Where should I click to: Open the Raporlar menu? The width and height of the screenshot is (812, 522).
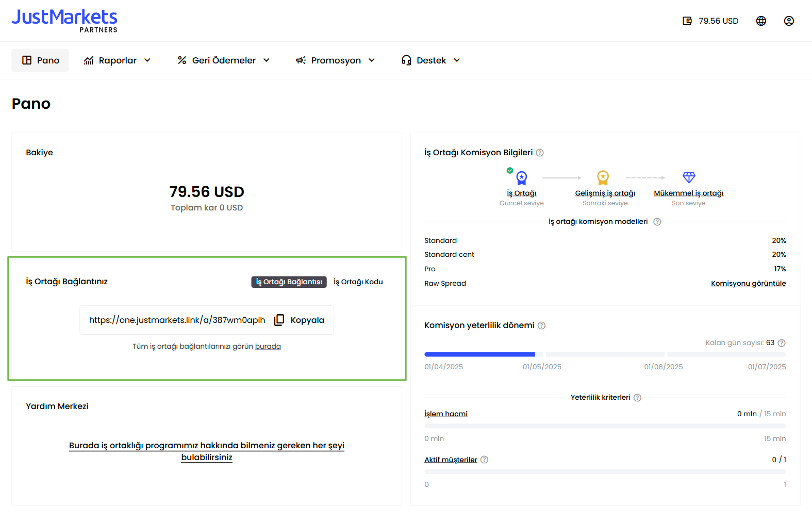click(x=118, y=60)
